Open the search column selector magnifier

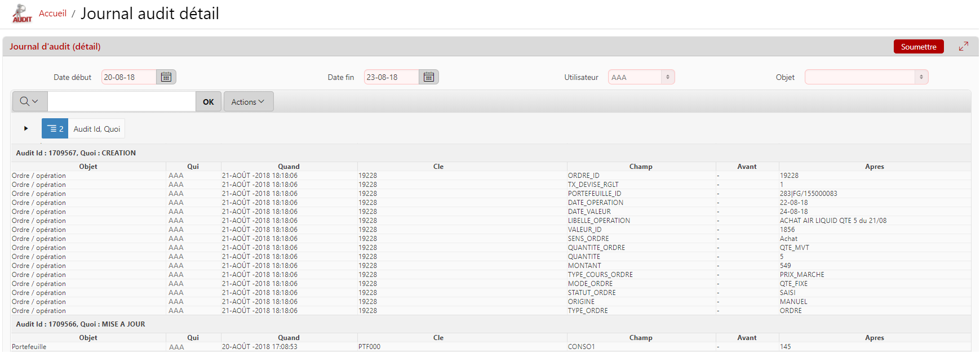29,102
